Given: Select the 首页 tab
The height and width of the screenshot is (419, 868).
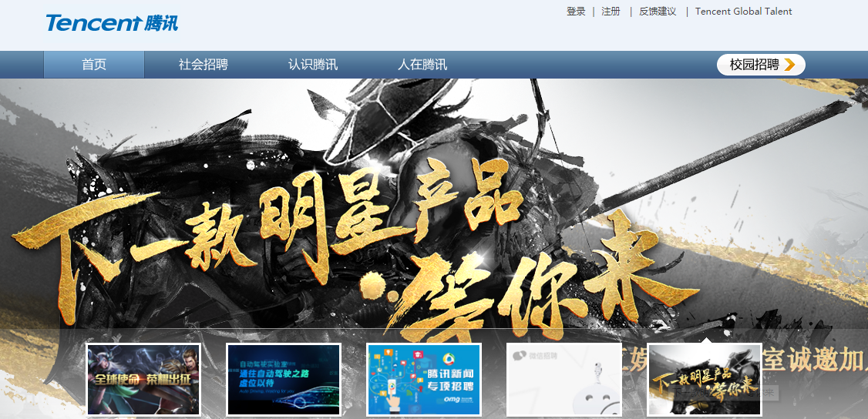Looking at the screenshot, I should [x=94, y=65].
